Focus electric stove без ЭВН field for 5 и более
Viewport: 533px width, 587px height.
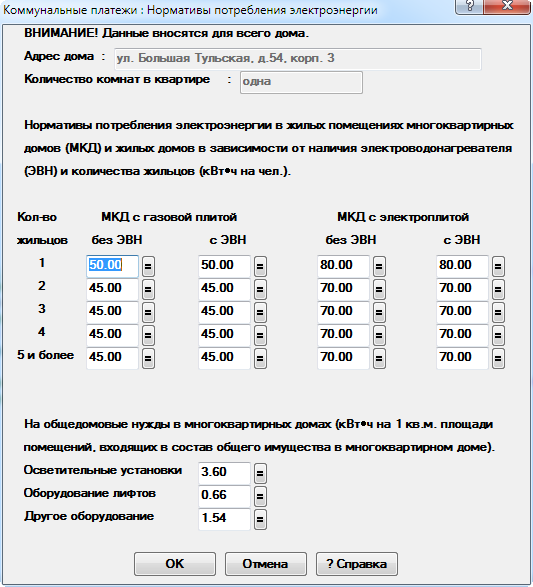pyautogui.click(x=343, y=358)
